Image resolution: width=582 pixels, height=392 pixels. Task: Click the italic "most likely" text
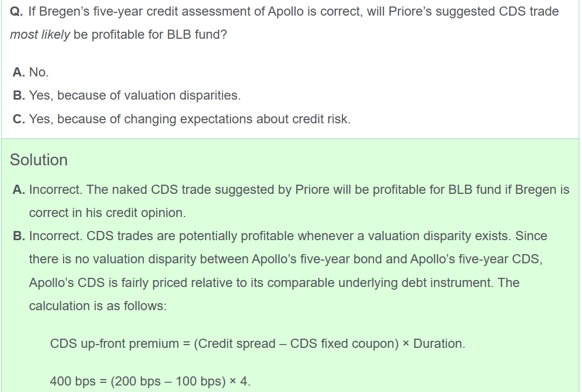(39, 35)
